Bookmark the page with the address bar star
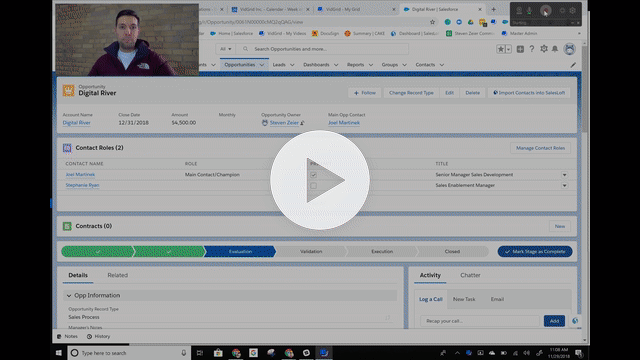 coord(432,22)
